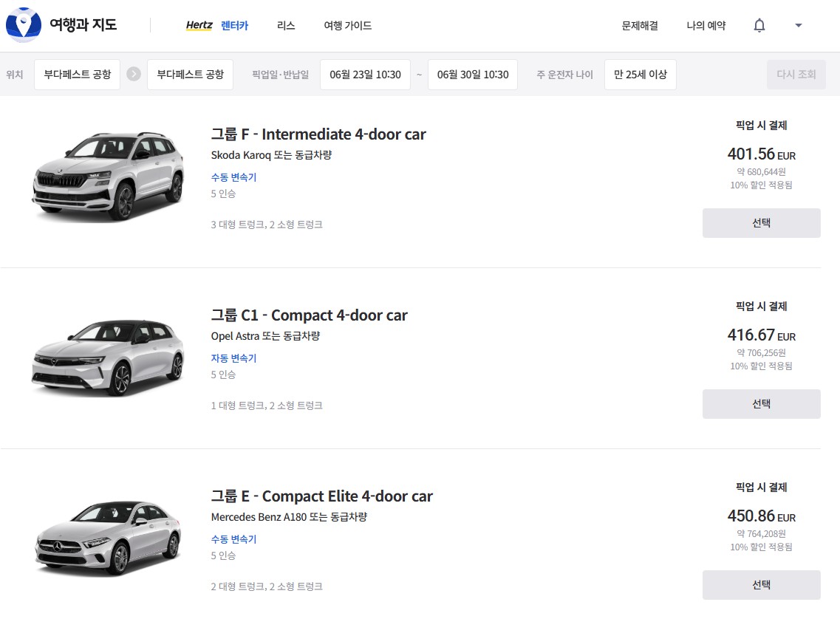Select the Skoda Karoq rental
Viewport: 840px width, 619px height.
[x=761, y=223]
